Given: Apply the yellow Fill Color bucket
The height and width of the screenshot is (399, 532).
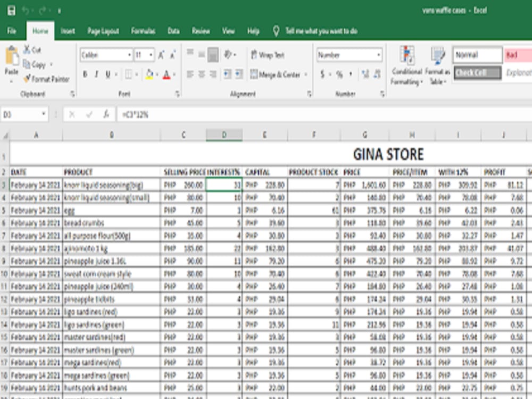Looking at the screenshot, I should pos(149,74).
